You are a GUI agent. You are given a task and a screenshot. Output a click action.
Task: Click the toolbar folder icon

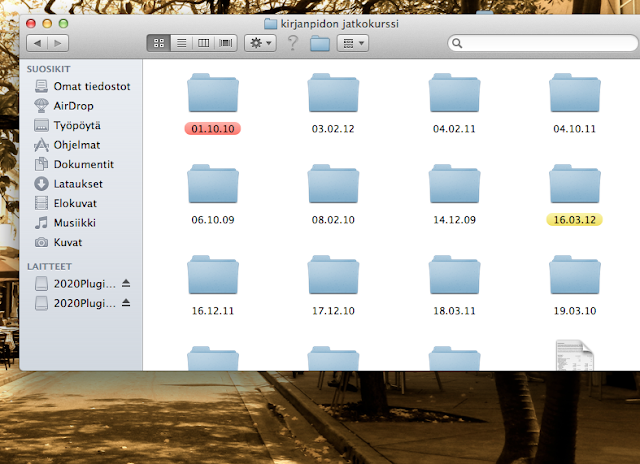[320, 43]
